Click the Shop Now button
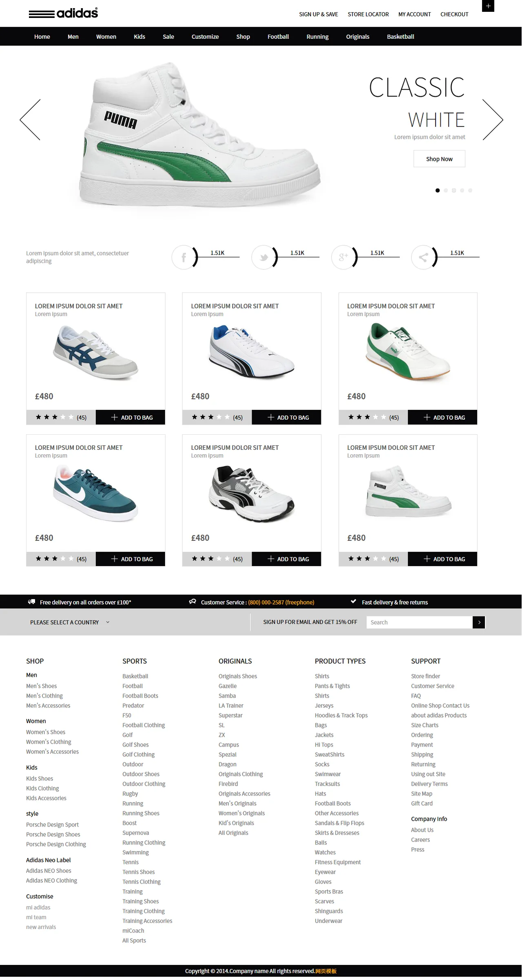This screenshot has height=980, width=522. [x=439, y=159]
